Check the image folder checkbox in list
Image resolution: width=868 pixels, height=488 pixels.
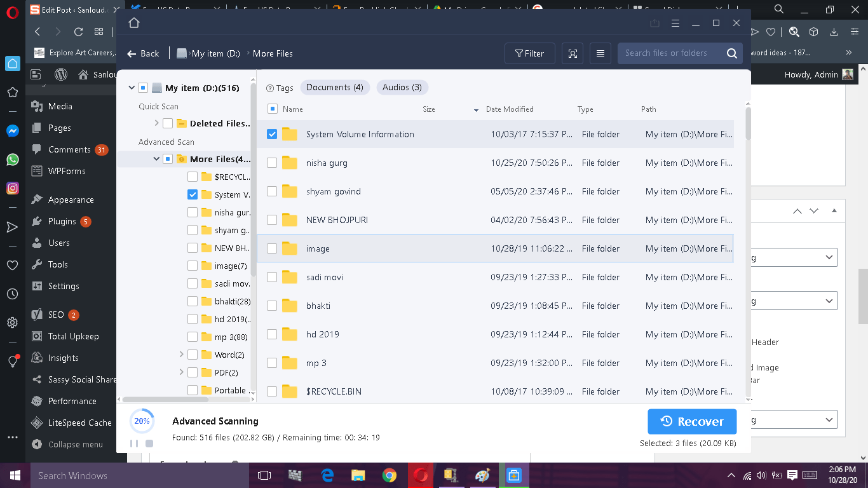click(x=272, y=248)
